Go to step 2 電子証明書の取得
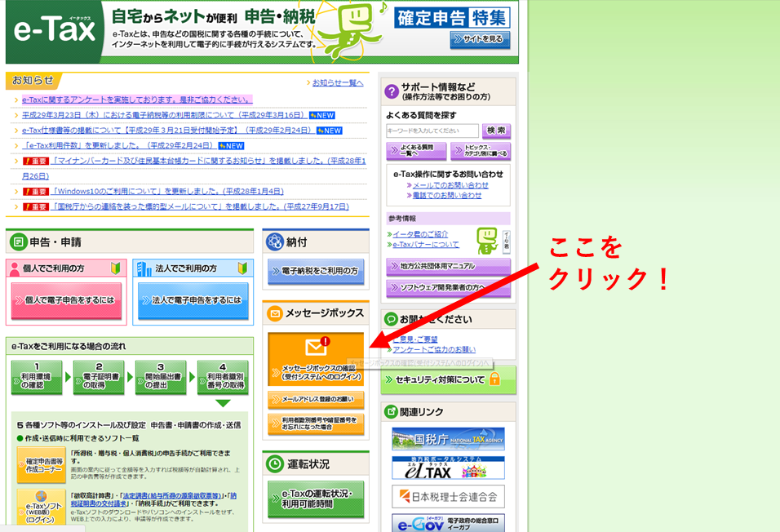The width and height of the screenshot is (780, 532). pyautogui.click(x=99, y=377)
